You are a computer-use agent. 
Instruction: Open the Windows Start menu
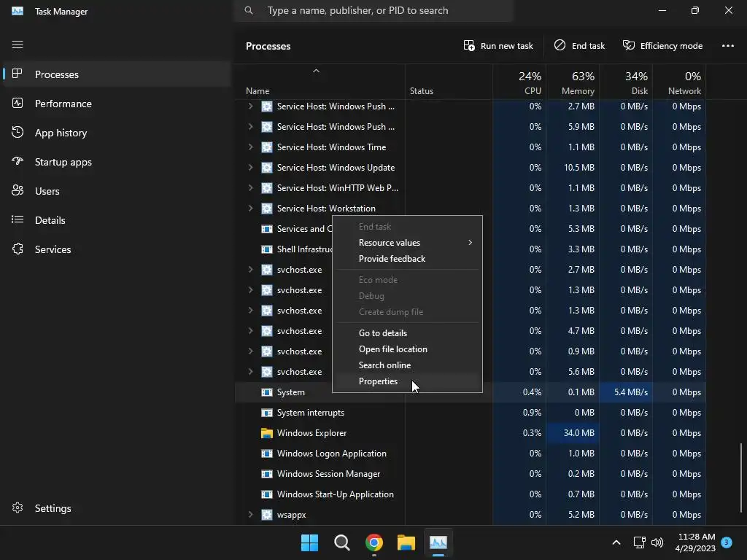309,542
